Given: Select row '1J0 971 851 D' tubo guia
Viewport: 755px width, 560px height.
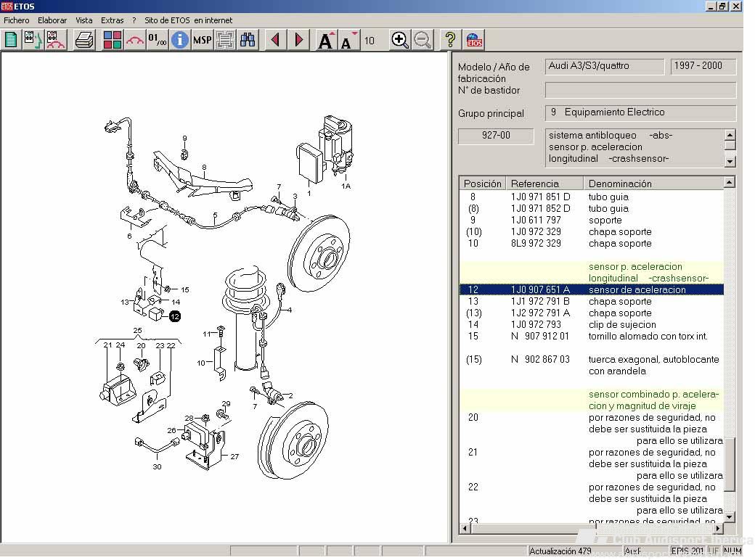Looking at the screenshot, I should point(591,197).
